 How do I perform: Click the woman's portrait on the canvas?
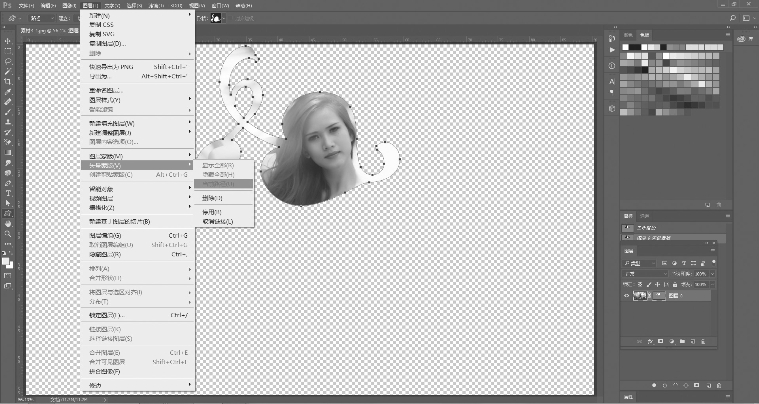[318, 148]
